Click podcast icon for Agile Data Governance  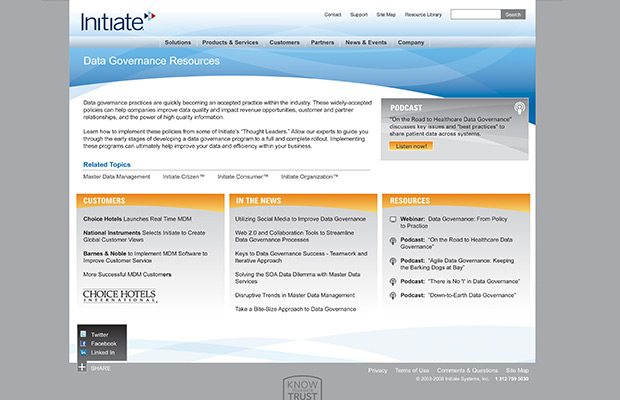pos(393,261)
